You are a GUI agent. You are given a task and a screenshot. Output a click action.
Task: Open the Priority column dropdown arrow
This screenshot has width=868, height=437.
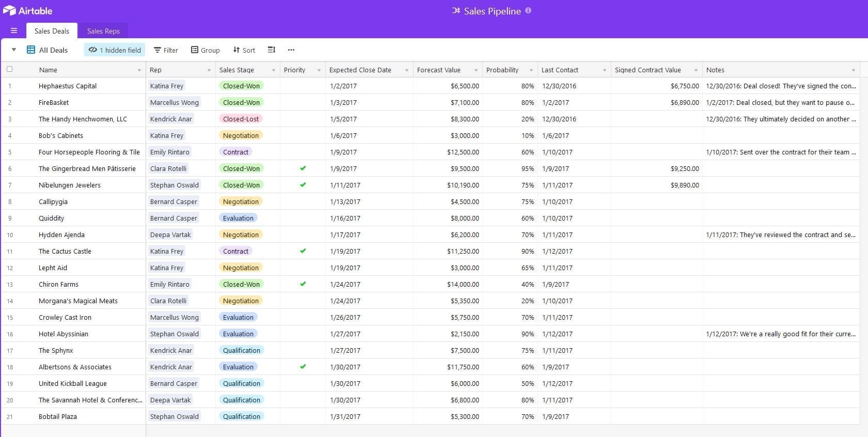click(x=319, y=70)
